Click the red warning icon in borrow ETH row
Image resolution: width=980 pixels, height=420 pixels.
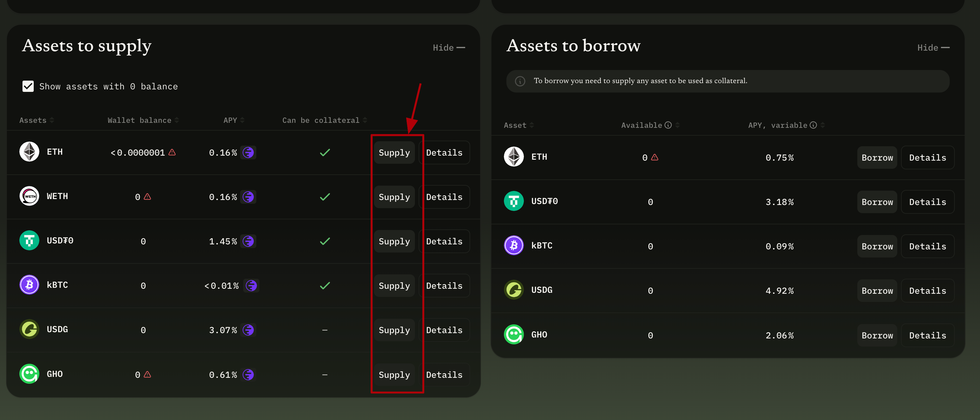tap(654, 157)
